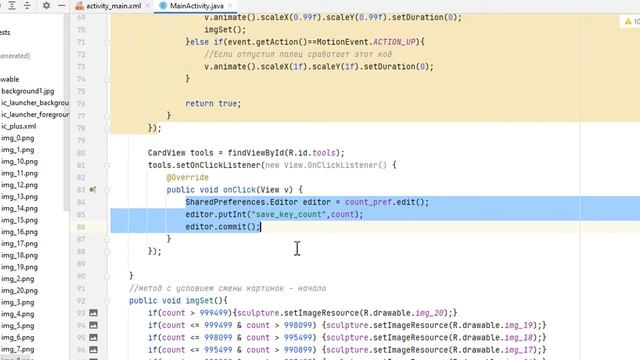Toggle fold marker at line 77
Viewport: 640px width, 360px height.
pyautogui.click(x=107, y=116)
